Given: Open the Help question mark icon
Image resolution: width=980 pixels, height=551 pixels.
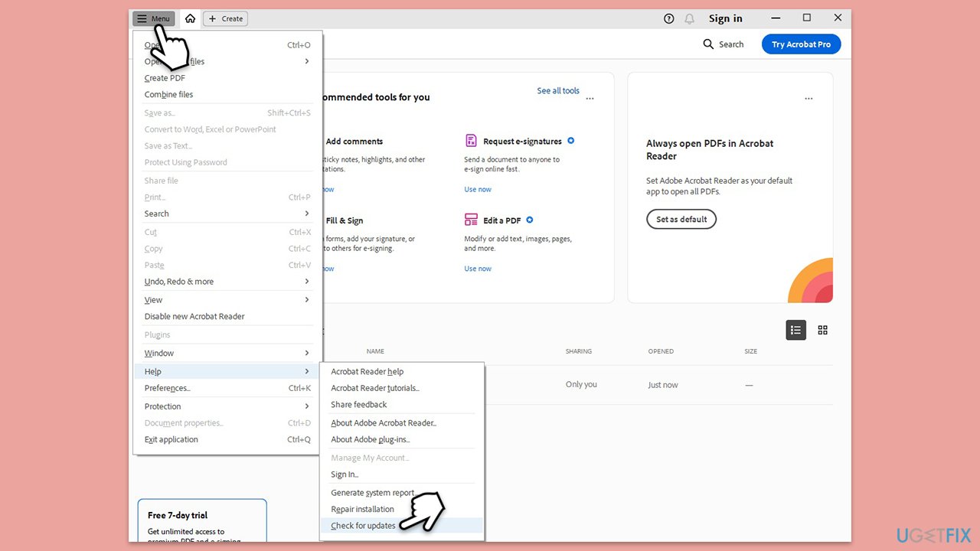Looking at the screenshot, I should click(669, 18).
